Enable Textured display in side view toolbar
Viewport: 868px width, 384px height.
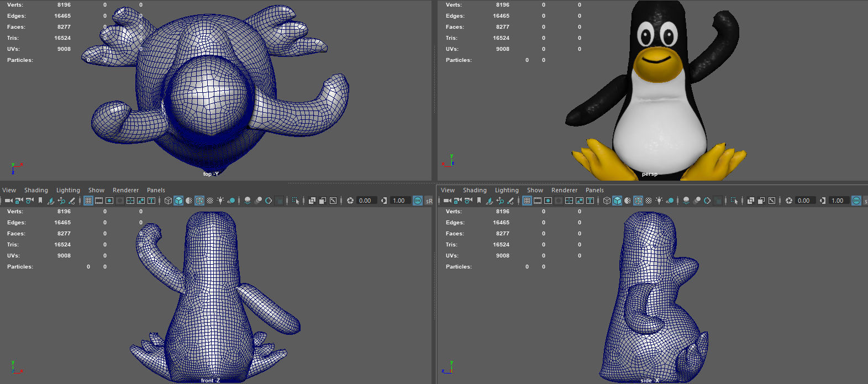[x=649, y=201]
